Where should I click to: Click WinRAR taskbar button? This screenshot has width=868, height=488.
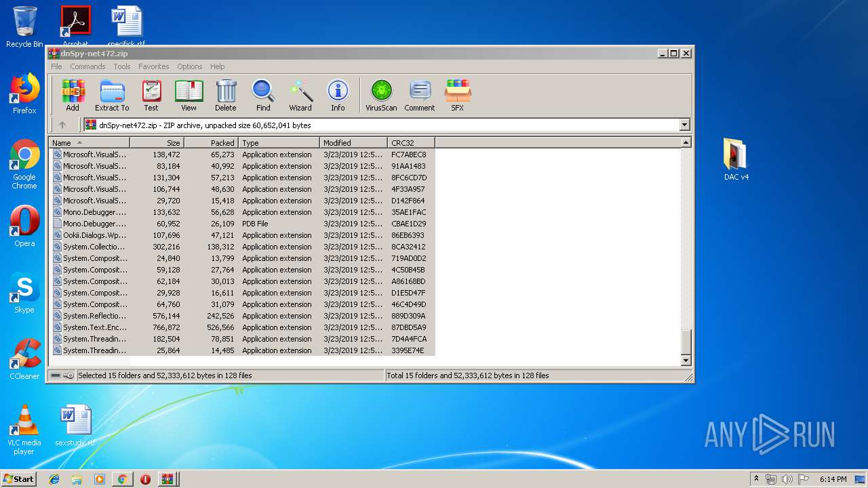tap(167, 479)
